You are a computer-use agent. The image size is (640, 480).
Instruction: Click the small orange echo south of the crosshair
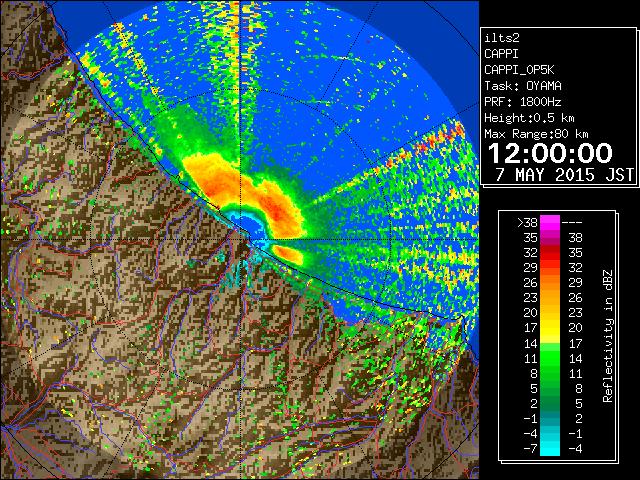pyautogui.click(x=288, y=254)
